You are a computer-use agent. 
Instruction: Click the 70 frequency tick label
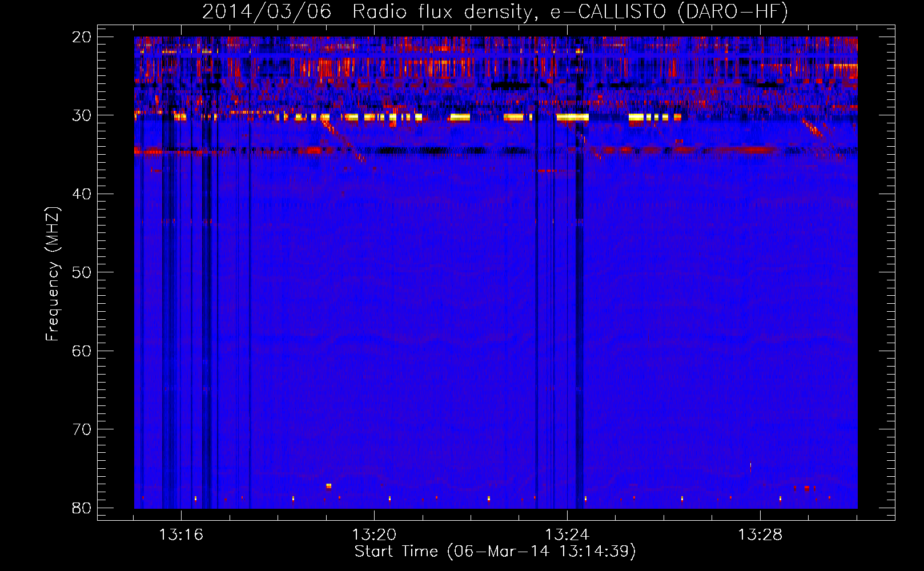pyautogui.click(x=82, y=429)
